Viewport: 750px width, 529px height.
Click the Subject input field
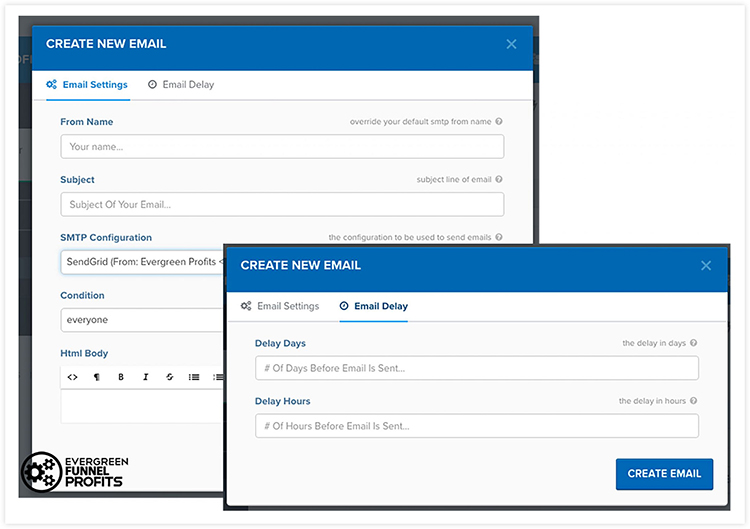click(x=282, y=204)
